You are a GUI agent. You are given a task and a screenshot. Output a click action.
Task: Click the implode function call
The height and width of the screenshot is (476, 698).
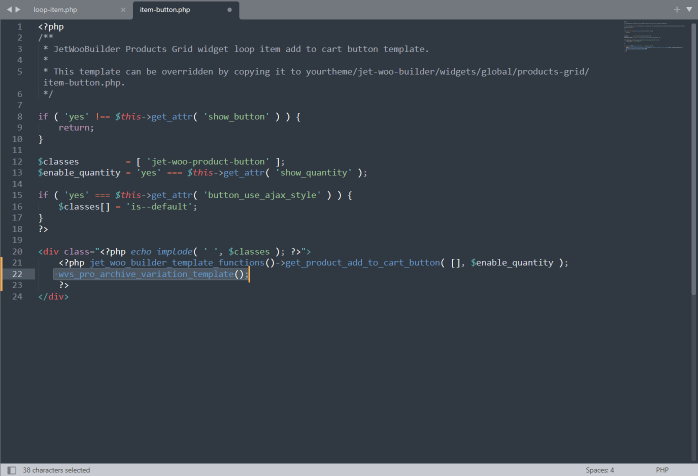[x=174, y=252]
